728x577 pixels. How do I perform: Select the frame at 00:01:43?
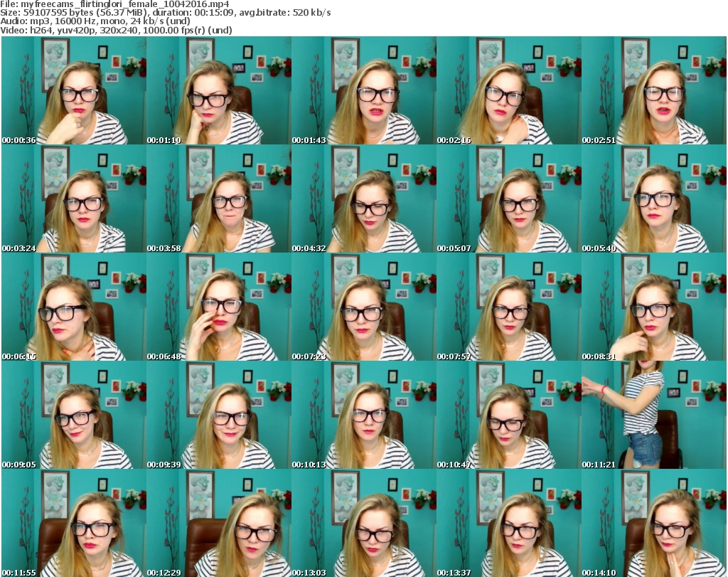coord(364,90)
